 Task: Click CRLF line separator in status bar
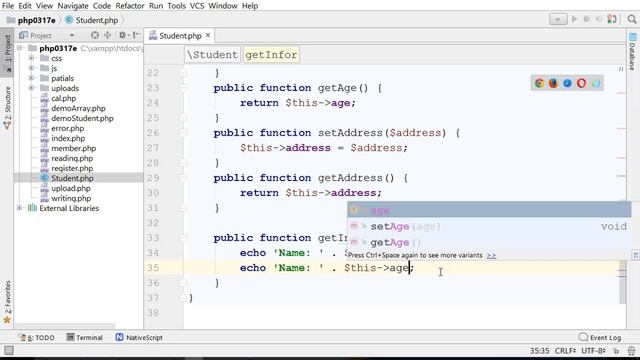pos(565,351)
